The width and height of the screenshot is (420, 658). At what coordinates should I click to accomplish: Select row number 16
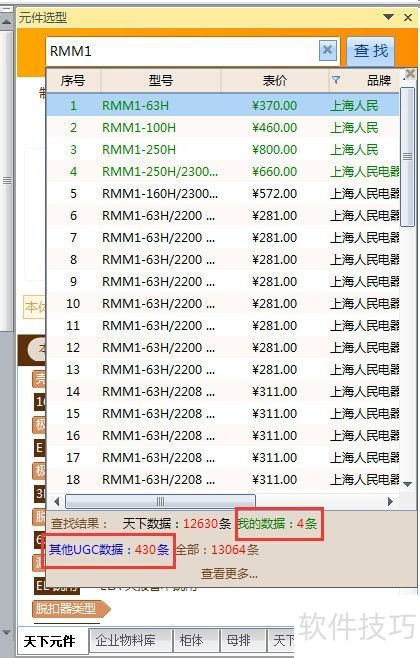[x=223, y=436]
